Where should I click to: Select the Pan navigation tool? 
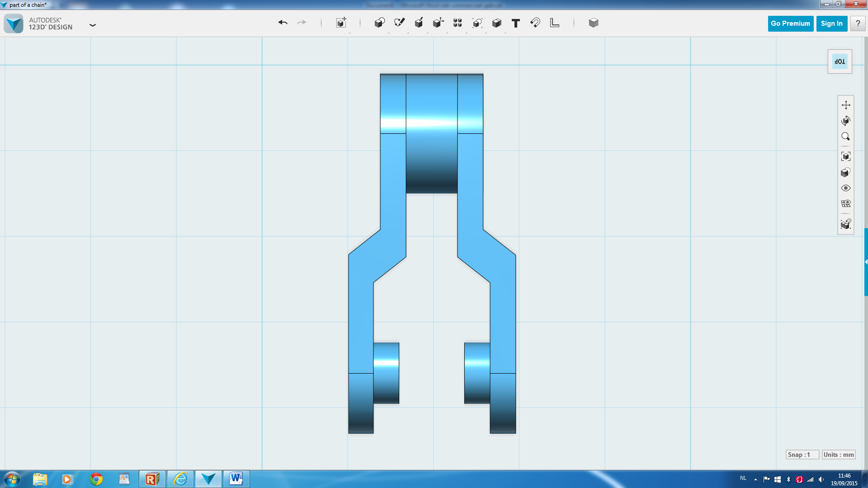click(846, 105)
